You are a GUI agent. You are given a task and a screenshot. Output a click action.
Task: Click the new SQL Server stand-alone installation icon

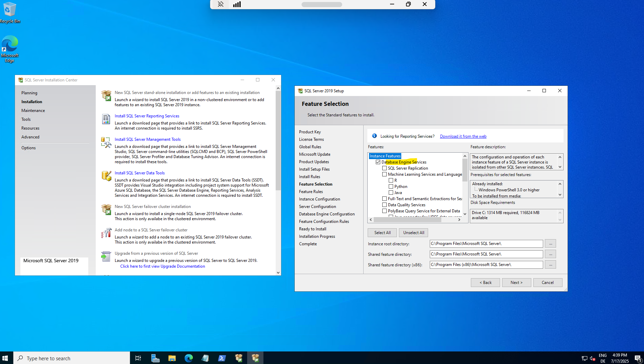[106, 96]
